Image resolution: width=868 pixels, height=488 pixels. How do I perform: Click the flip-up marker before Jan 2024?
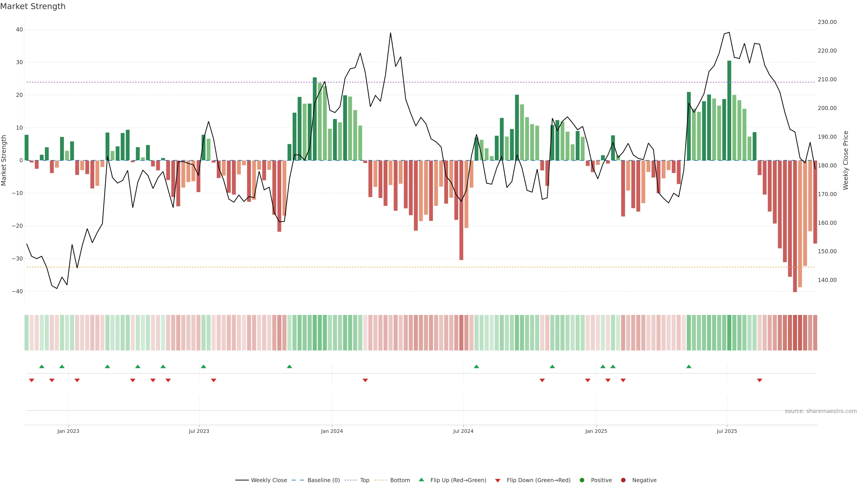(289, 366)
